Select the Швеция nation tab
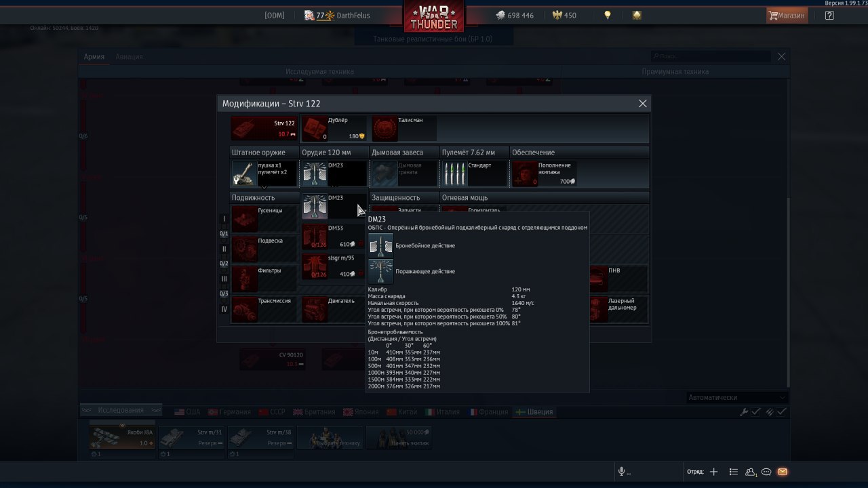868x488 pixels. pyautogui.click(x=534, y=411)
